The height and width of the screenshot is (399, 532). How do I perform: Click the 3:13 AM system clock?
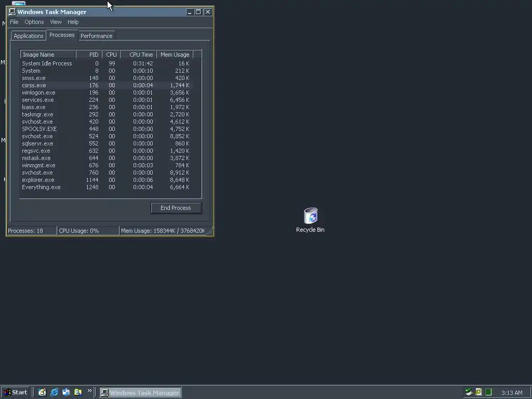click(x=512, y=393)
